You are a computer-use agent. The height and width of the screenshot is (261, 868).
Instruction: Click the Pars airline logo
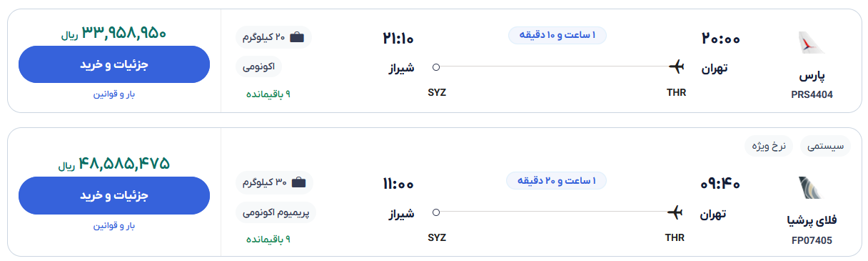click(x=812, y=43)
